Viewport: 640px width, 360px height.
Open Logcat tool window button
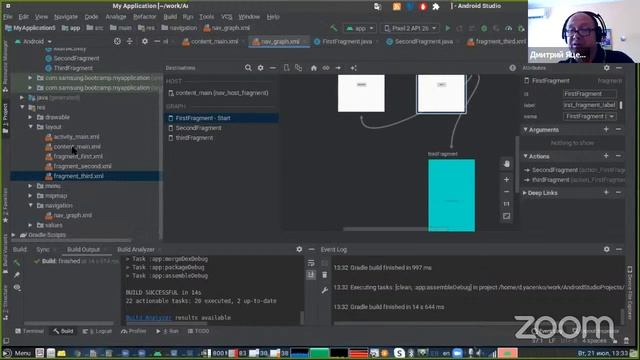coord(97,331)
